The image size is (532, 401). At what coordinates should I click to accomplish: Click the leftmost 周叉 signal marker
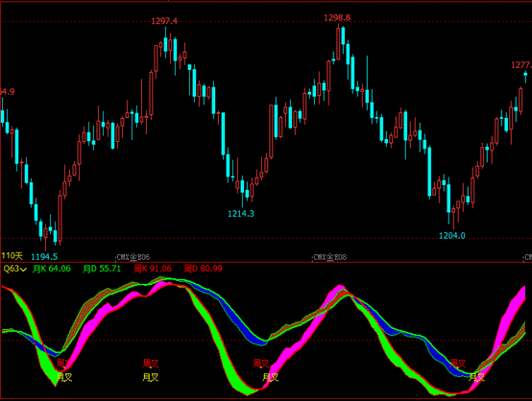coord(64,364)
